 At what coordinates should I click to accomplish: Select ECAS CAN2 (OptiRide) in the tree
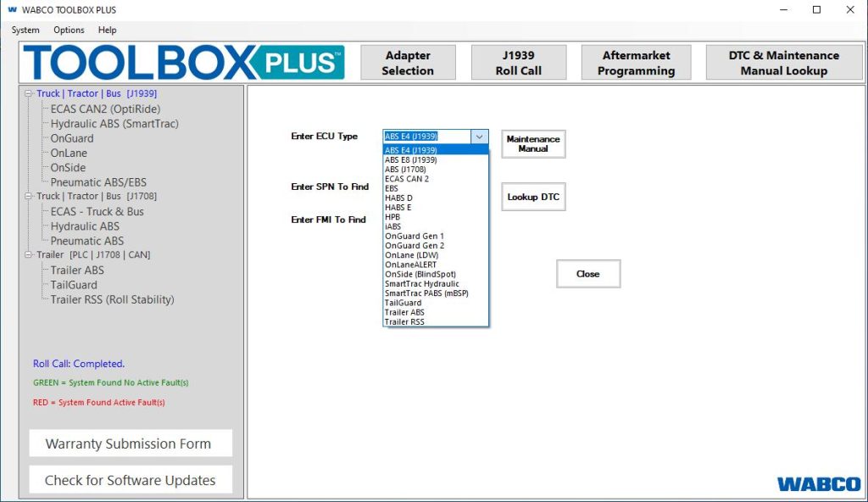tap(105, 109)
